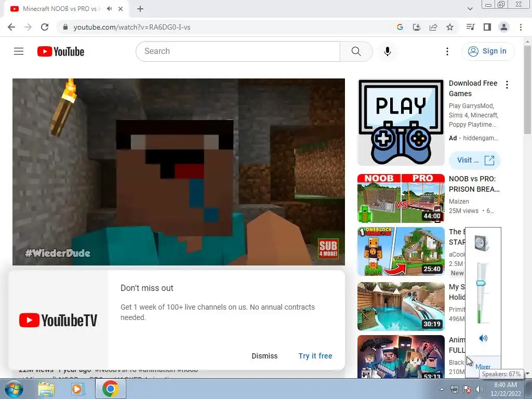
Task: Expand the tab search chevron
Action: pyautogui.click(x=470, y=9)
